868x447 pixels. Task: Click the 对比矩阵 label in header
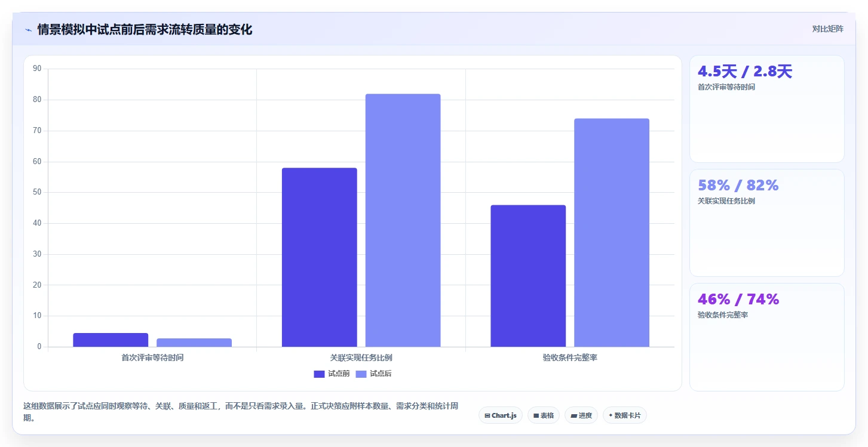tap(827, 29)
